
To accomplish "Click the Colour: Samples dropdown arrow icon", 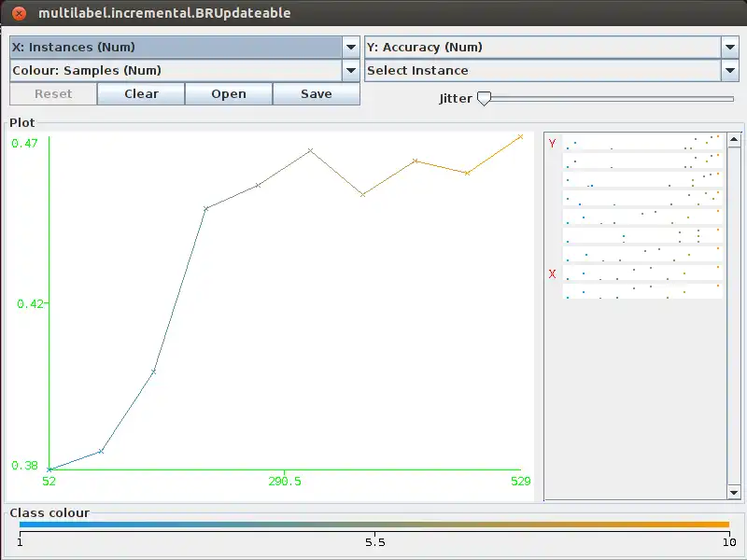I will (x=351, y=70).
